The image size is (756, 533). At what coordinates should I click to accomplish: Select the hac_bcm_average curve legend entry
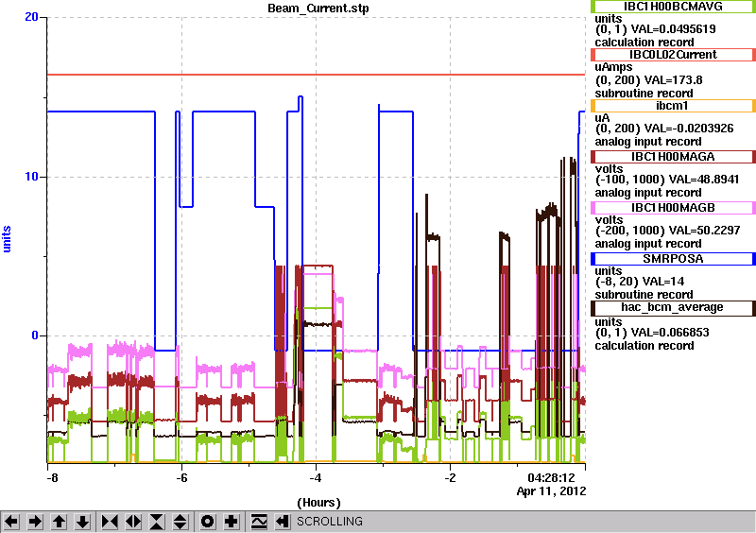[673, 308]
